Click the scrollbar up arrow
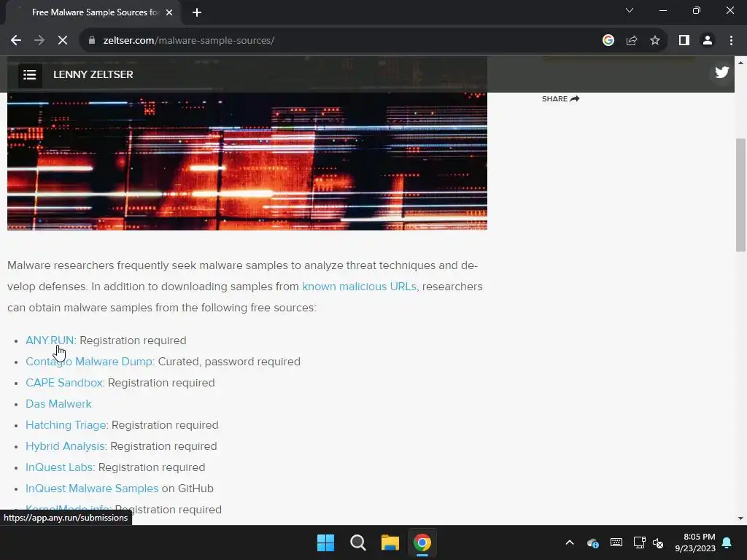Viewport: 747px width, 560px height. click(x=740, y=62)
